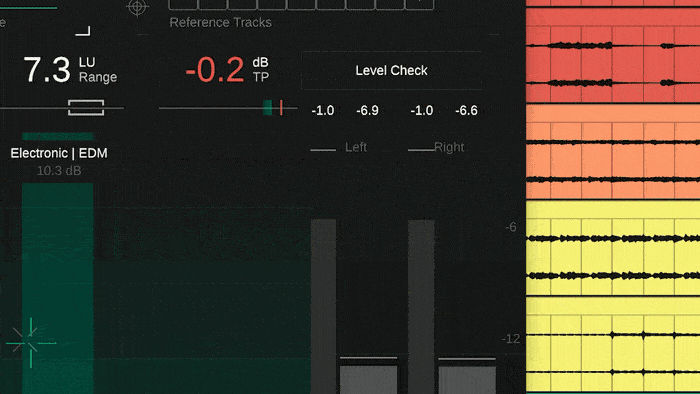Click the loudness range slider bracket
The height and width of the screenshot is (394, 700).
click(86, 108)
